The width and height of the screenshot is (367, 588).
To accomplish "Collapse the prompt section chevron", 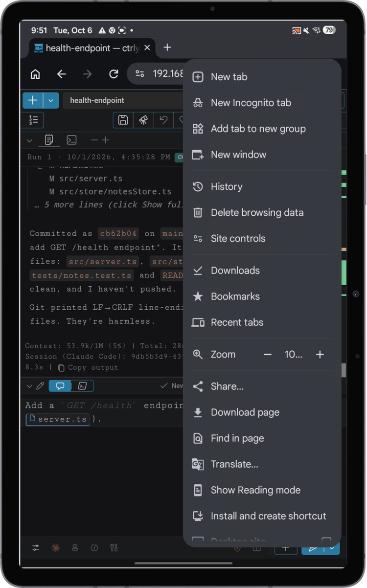I will (29, 386).
